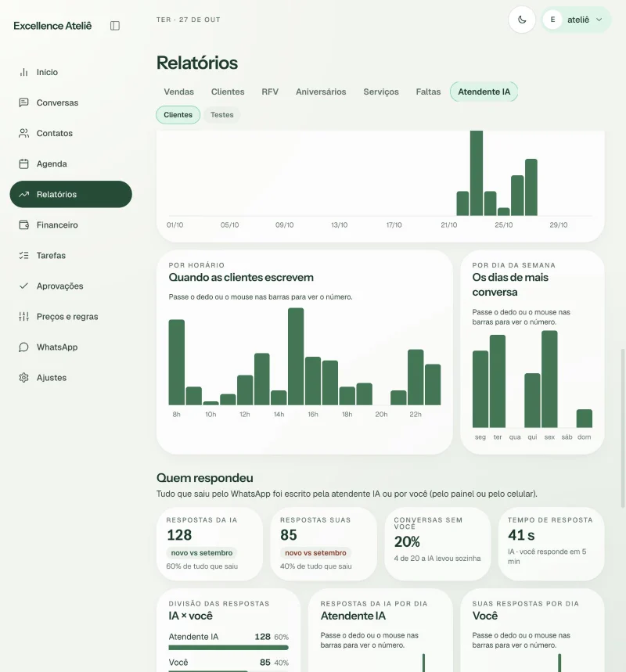Click the Contatos people icon
Image resolution: width=626 pixels, height=672 pixels.
23,133
